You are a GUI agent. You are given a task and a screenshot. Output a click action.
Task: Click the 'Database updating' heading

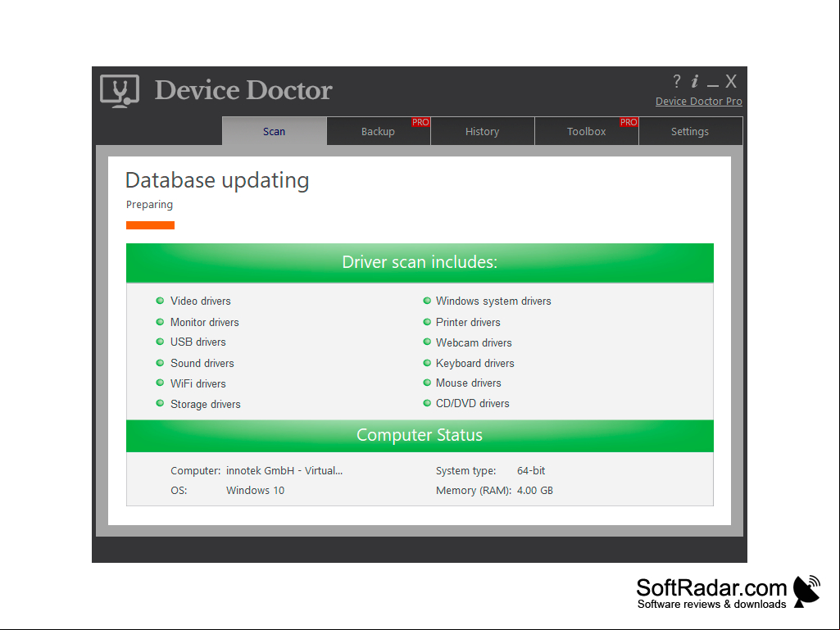coord(217,180)
